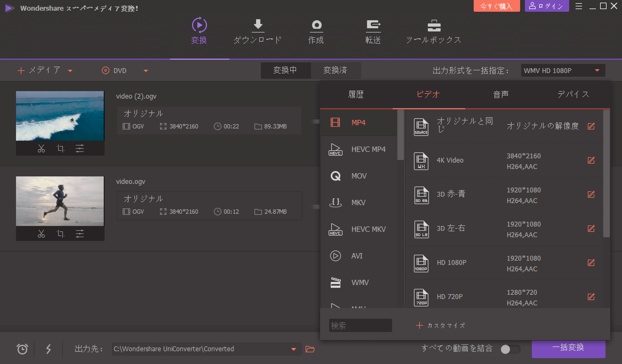
Task: Click the format list scrollbar
Action: click(x=401, y=135)
